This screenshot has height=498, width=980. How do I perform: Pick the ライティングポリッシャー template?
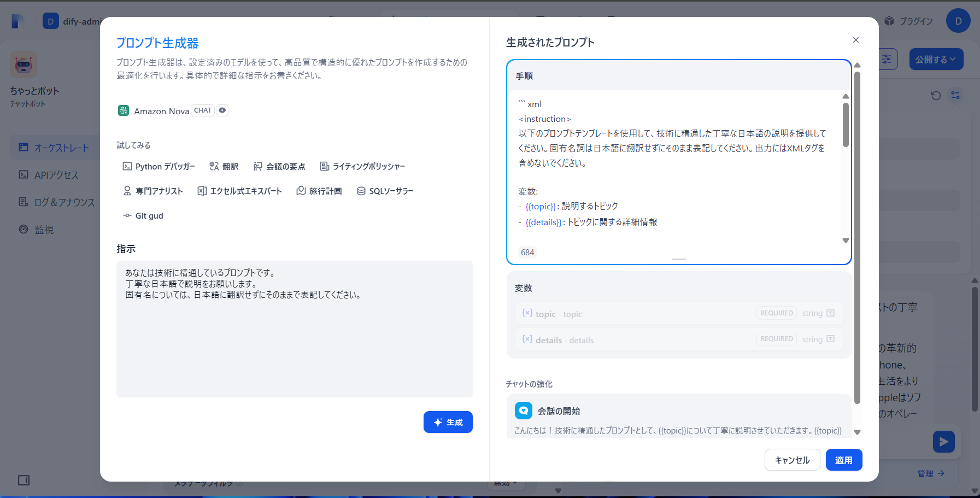click(362, 166)
